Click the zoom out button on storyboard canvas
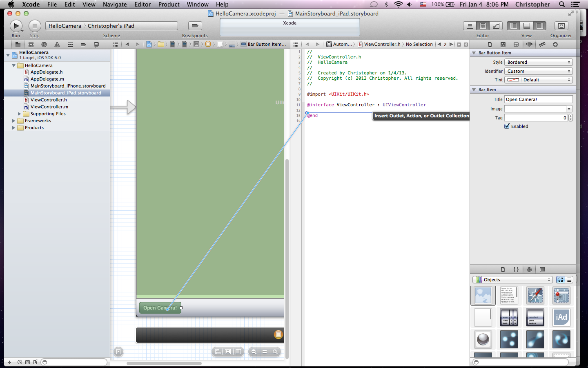 (254, 352)
